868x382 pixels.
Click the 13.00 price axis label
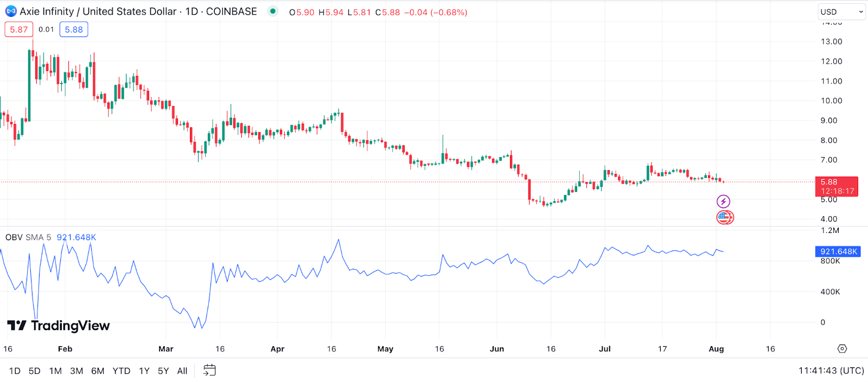(x=832, y=42)
